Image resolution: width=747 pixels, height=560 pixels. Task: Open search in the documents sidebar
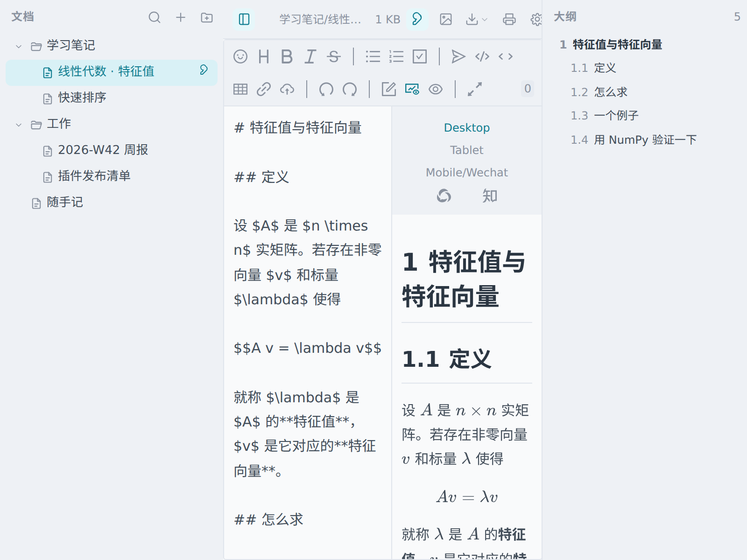[x=155, y=18]
